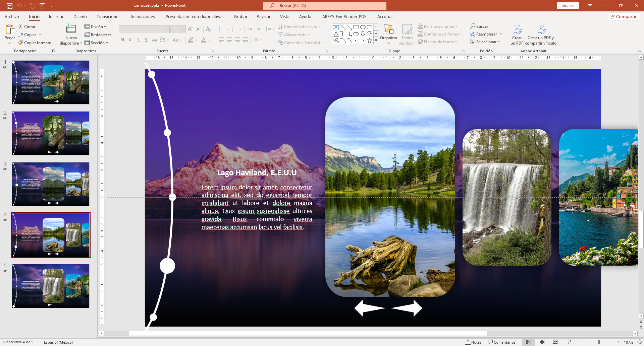Open the Seleccionar dropdown

[x=485, y=42]
